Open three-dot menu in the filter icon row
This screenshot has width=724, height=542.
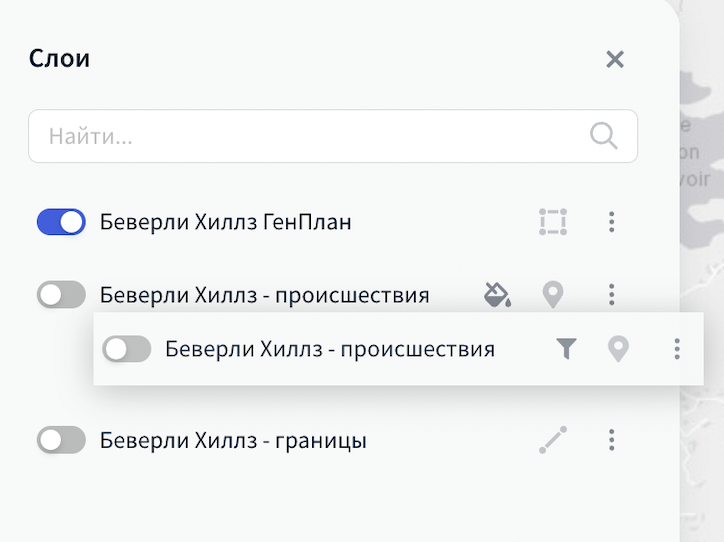point(677,349)
